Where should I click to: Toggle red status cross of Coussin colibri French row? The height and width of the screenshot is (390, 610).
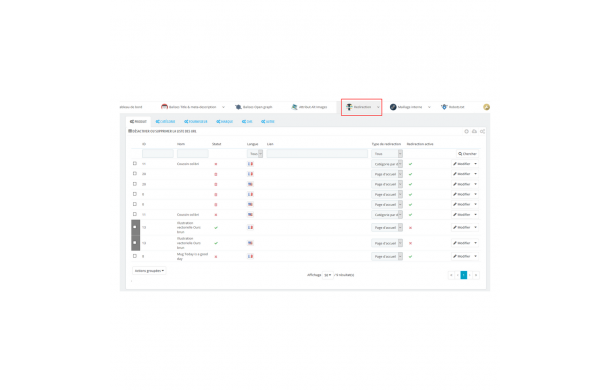216,164
